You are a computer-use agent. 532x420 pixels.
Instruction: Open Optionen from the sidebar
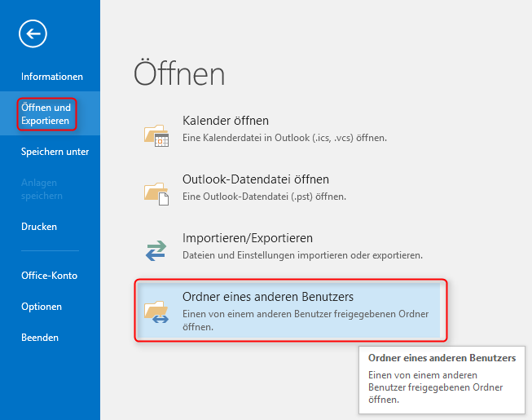pos(42,307)
